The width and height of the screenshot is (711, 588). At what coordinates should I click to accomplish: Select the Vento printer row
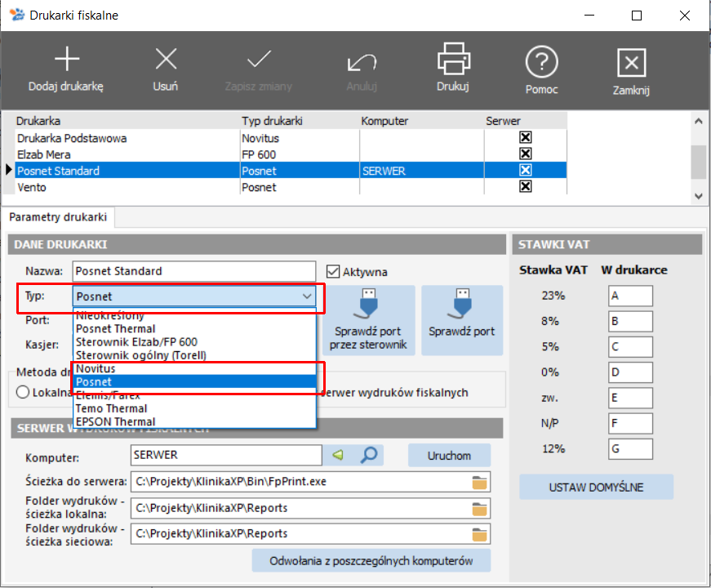291,186
